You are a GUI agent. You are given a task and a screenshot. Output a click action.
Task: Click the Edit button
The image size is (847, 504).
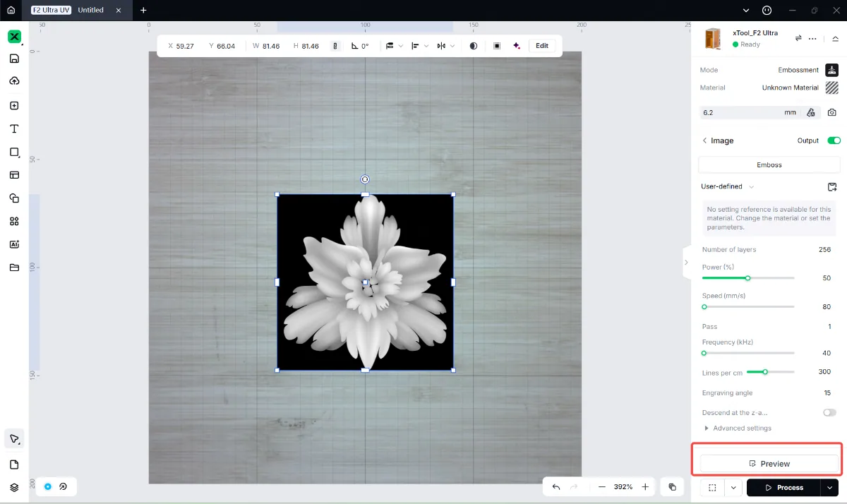542,46
